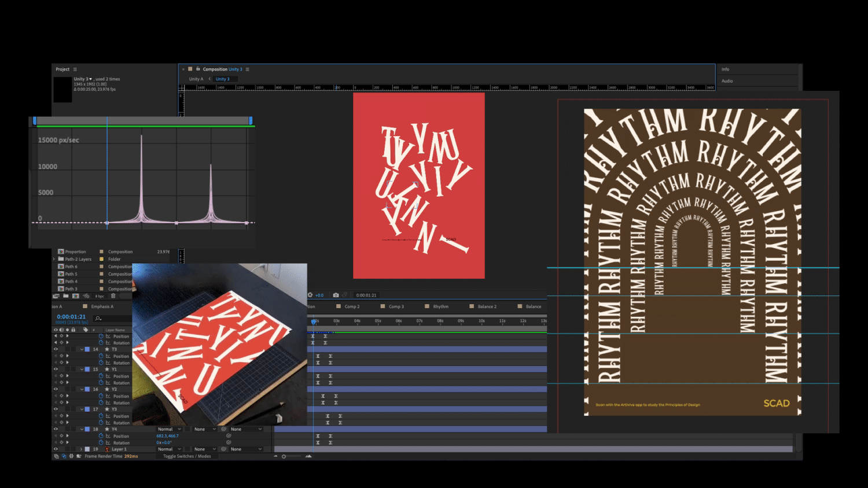
Task: Click the timeline layer search field
Action: click(113, 319)
